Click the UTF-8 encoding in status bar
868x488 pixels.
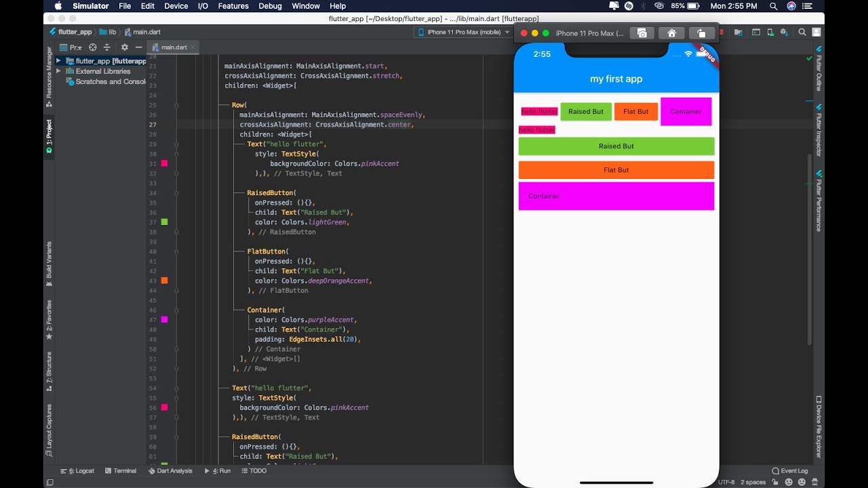tap(726, 482)
